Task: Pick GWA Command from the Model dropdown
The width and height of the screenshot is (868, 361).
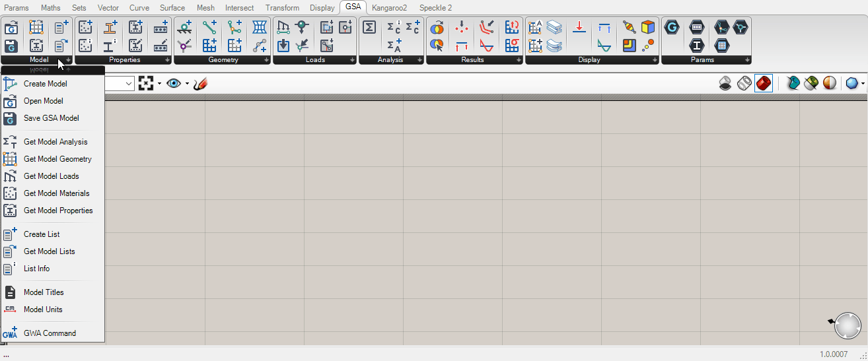Action: tap(50, 333)
